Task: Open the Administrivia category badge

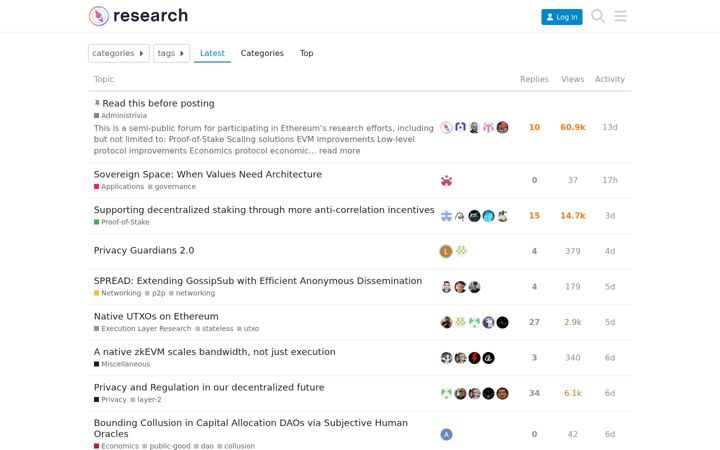Action: (120, 116)
